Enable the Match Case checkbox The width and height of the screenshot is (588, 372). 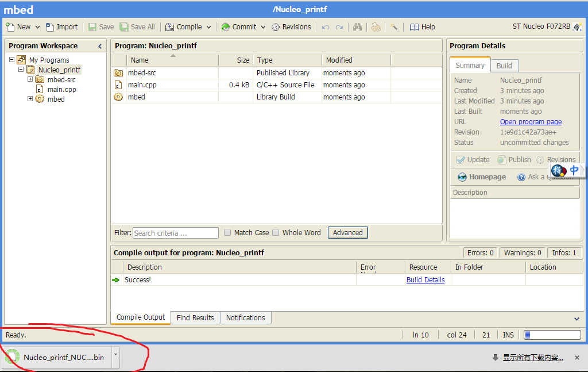227,232
